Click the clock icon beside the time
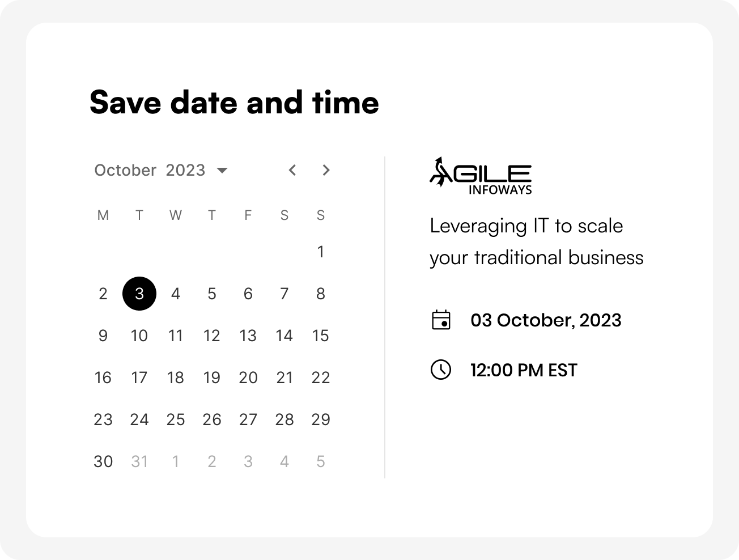Viewport: 739px width, 560px height. (x=441, y=370)
